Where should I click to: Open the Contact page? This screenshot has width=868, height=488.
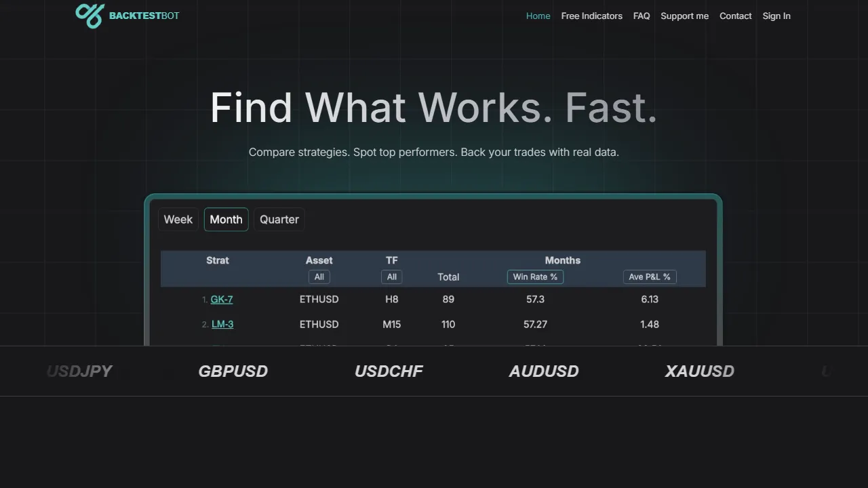pos(735,16)
